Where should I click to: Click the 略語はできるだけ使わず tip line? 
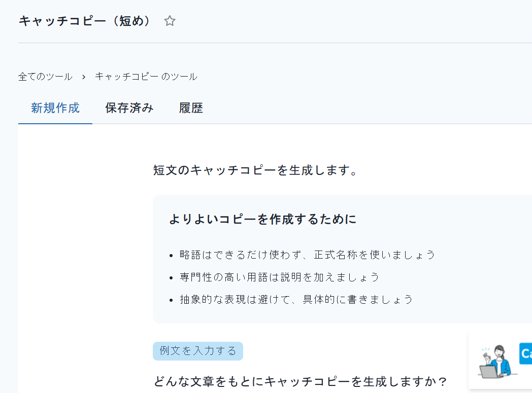point(307,255)
